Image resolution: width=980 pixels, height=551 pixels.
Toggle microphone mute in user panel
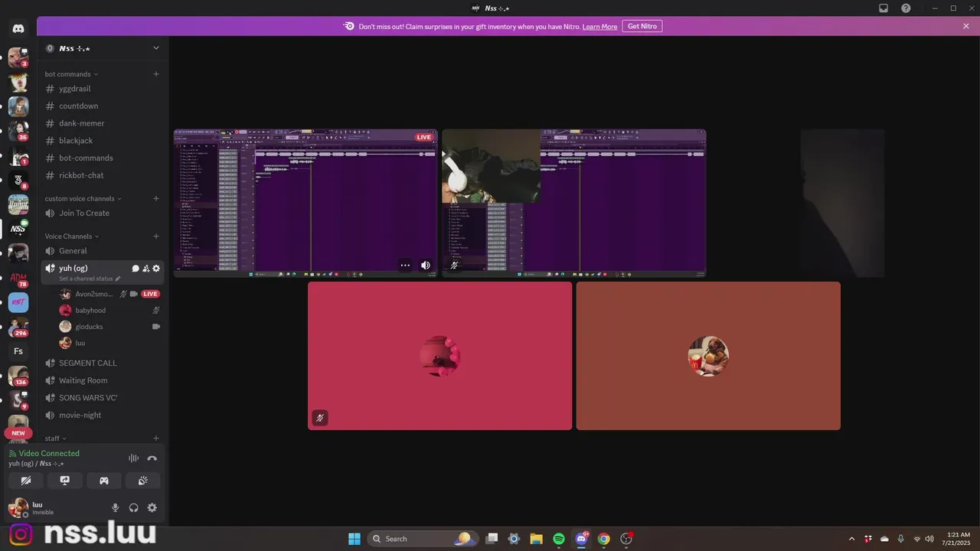[x=116, y=507]
